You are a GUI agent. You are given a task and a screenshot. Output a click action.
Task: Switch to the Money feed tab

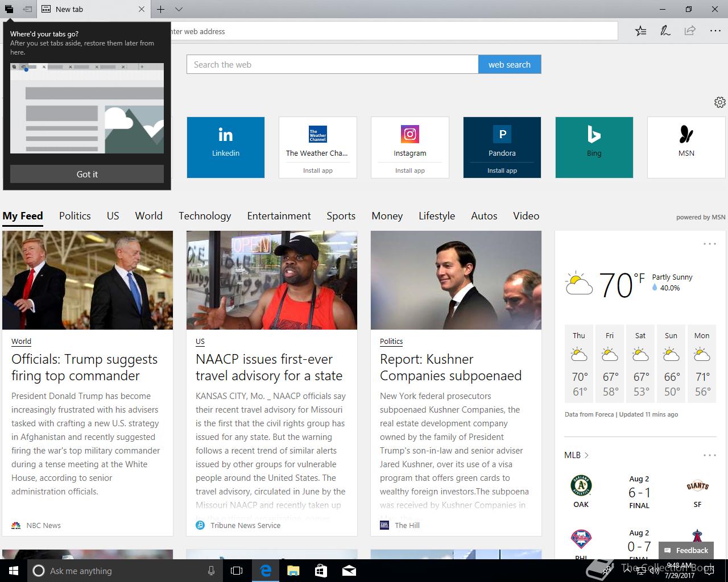point(387,216)
